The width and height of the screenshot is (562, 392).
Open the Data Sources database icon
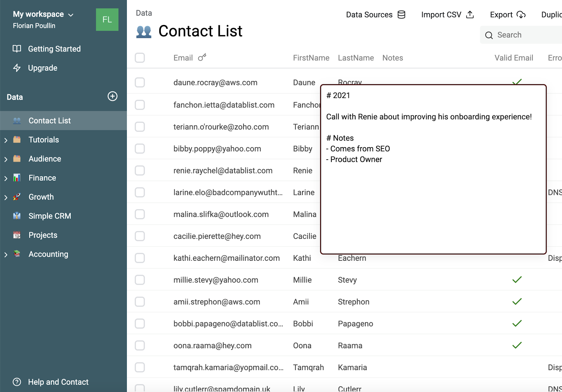click(x=401, y=15)
